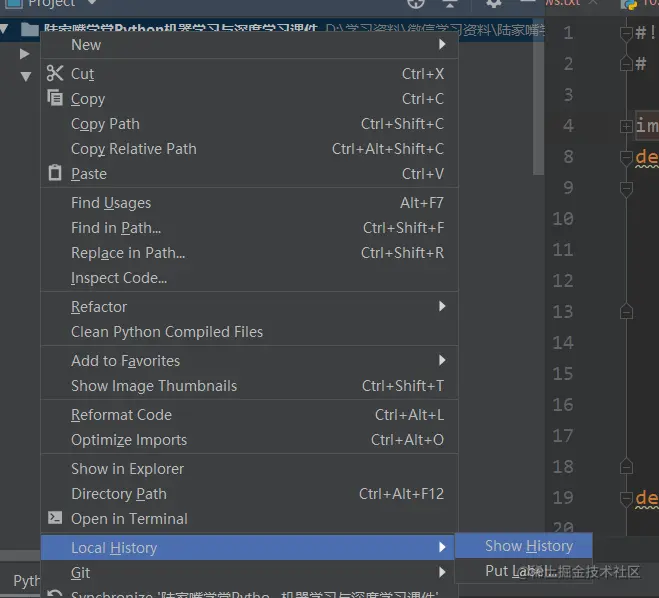Click the terminal icon beside Open in Terminal
The width and height of the screenshot is (659, 598).
point(55,517)
